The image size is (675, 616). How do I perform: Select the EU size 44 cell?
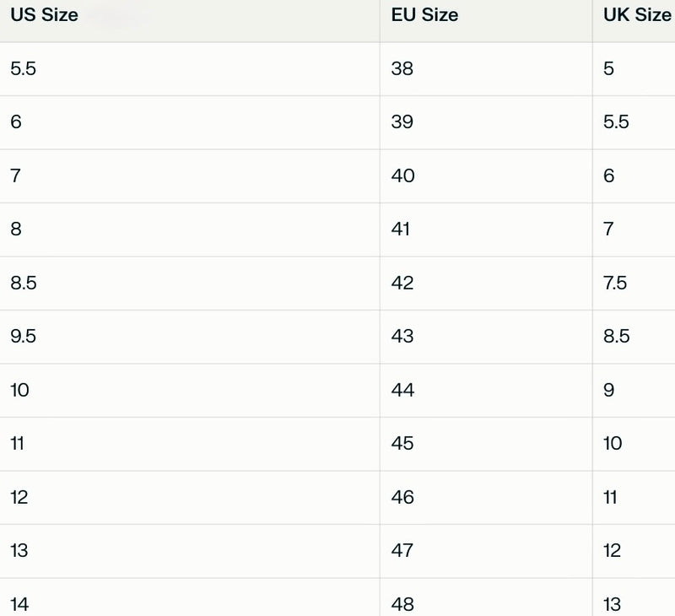402,391
